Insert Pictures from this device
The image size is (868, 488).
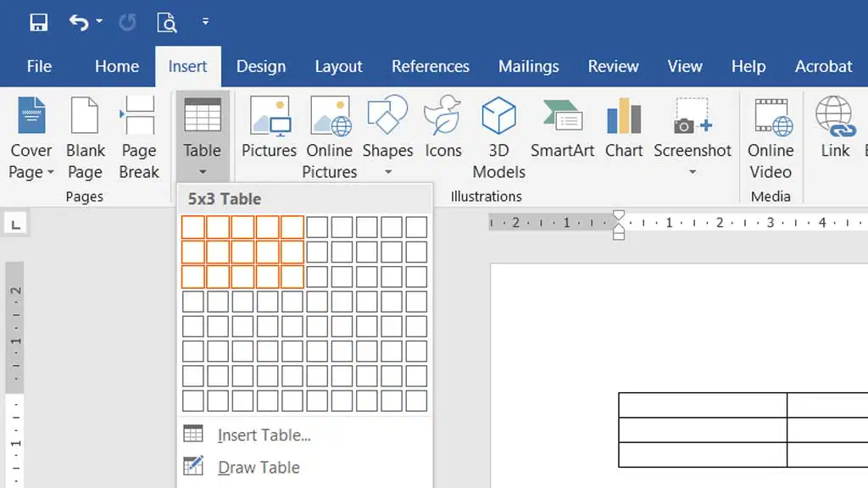point(269,127)
